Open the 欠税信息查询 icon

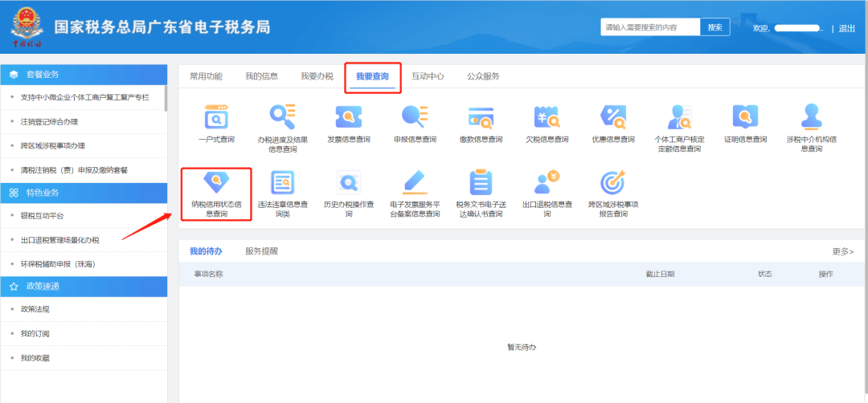click(x=547, y=116)
